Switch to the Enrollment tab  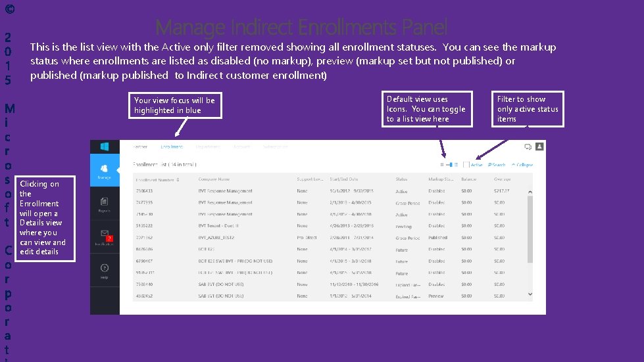pyautogui.click(x=172, y=147)
